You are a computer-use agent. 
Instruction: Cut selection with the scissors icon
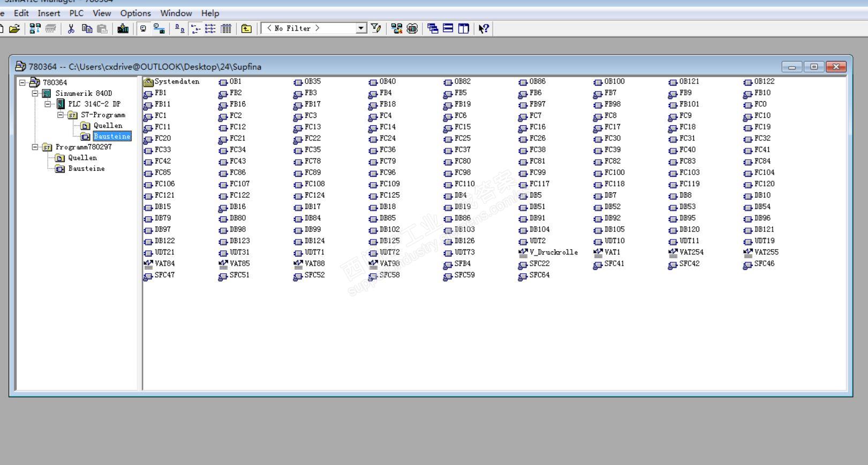click(71, 28)
